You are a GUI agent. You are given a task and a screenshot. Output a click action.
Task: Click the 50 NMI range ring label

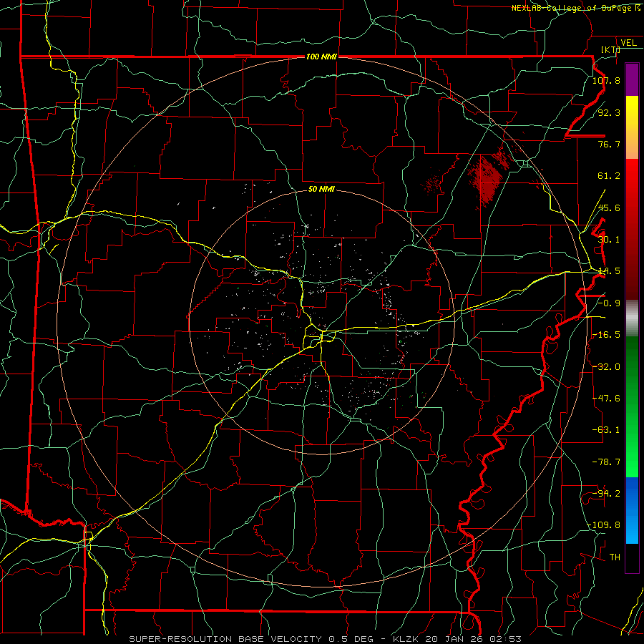pos(321,189)
